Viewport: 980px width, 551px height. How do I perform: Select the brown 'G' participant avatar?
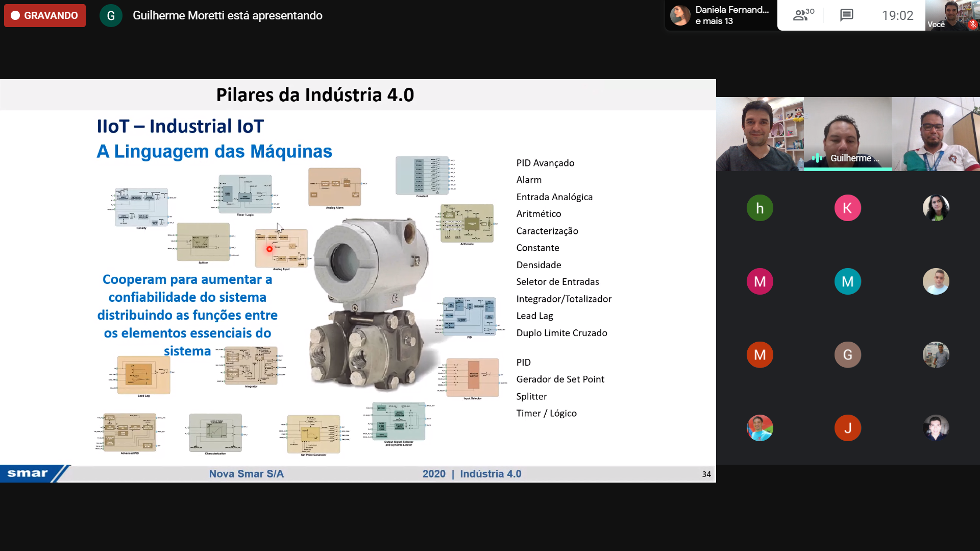[847, 355]
